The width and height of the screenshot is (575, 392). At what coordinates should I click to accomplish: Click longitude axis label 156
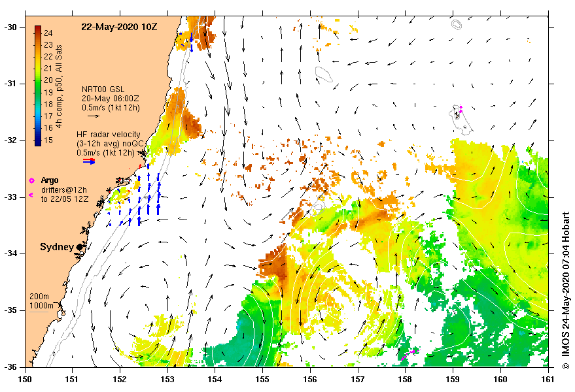click(x=310, y=379)
